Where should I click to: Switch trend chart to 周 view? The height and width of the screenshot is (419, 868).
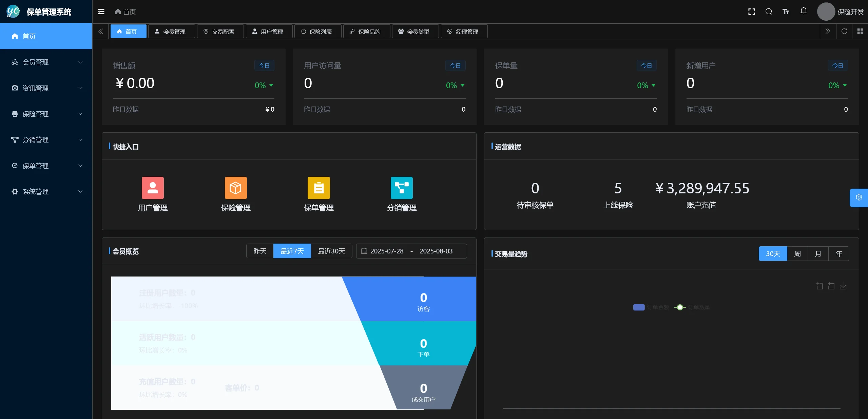tap(797, 254)
